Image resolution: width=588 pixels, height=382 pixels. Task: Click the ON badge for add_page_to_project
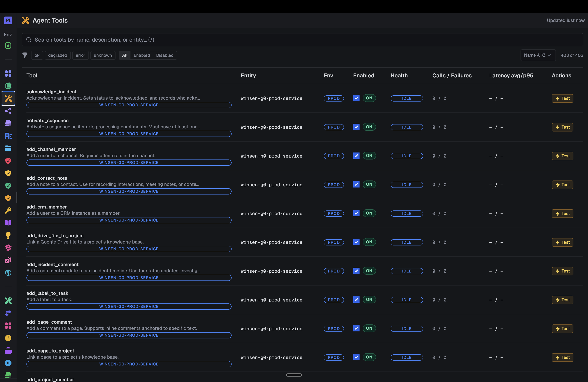point(369,357)
